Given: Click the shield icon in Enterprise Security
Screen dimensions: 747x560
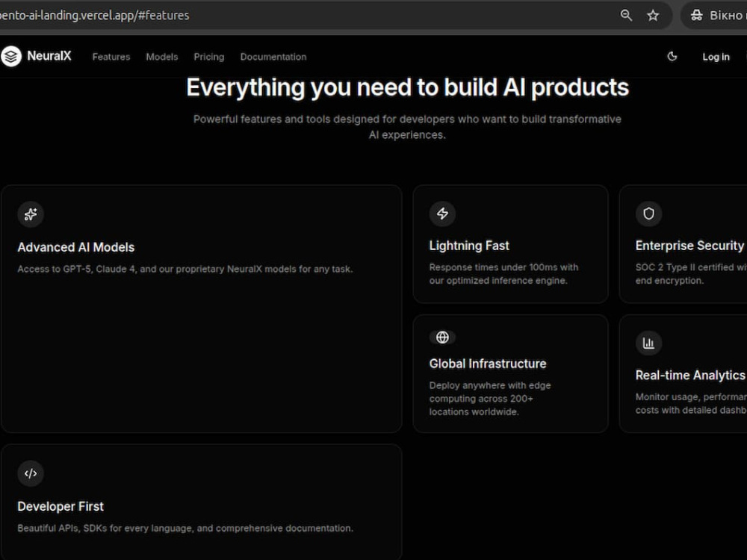Looking at the screenshot, I should tap(648, 214).
